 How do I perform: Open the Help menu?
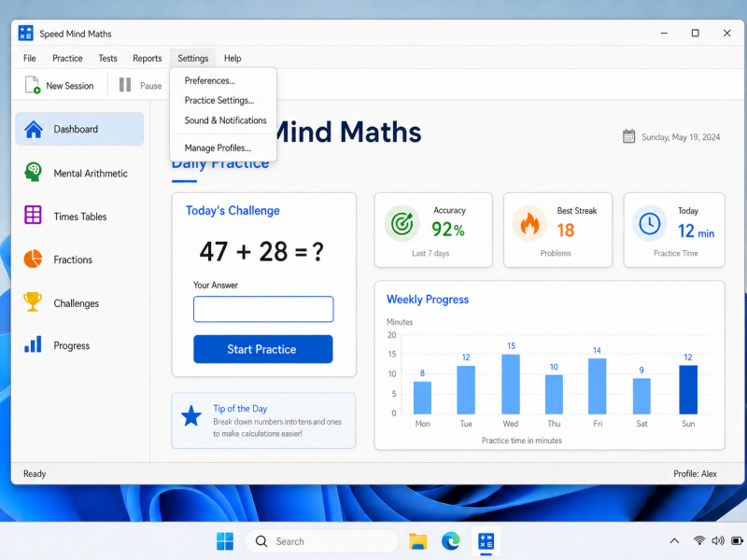233,58
